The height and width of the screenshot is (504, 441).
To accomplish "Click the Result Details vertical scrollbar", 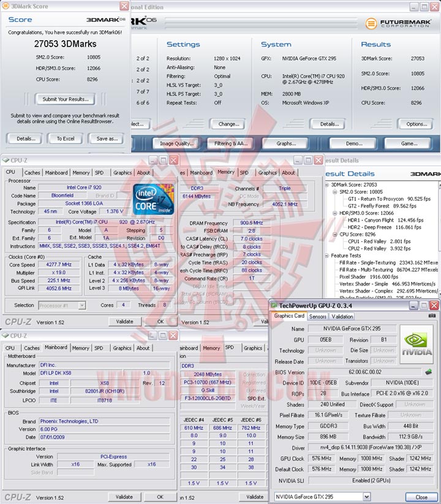I will coord(439,239).
